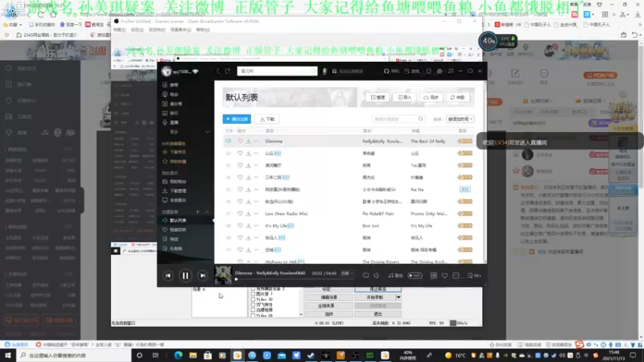Open File Explorer from the taskbar
This screenshot has height=362, width=644.
tap(193, 356)
